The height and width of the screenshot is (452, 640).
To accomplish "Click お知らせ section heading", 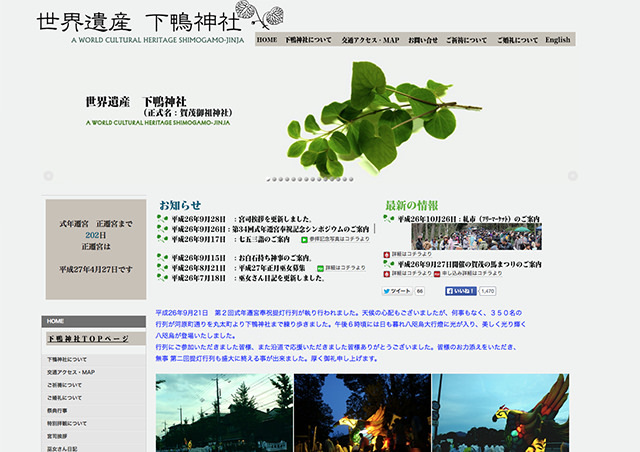I will pyautogui.click(x=180, y=205).
